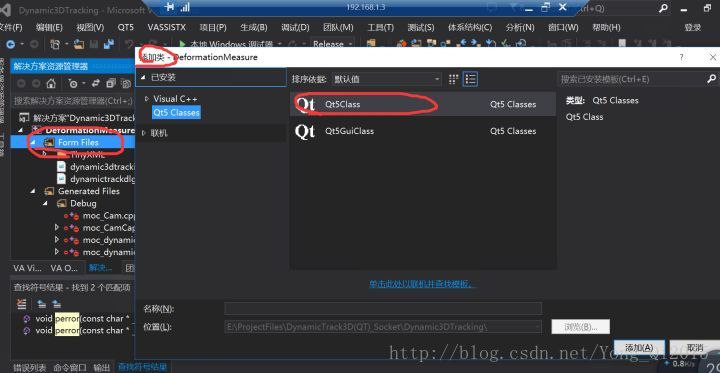720x373 pixels.
Task: Click pending changes filter clock icon
Action: point(73,84)
